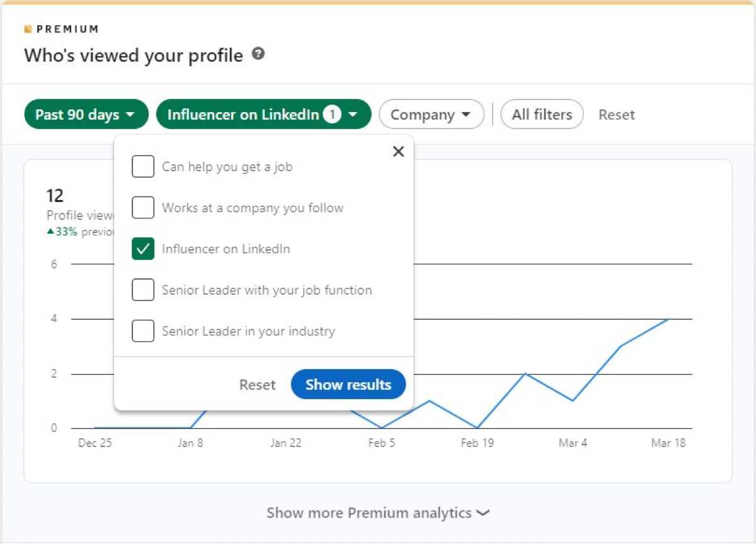This screenshot has height=544, width=756.
Task: Open the Company filter dropdown
Action: click(x=431, y=115)
